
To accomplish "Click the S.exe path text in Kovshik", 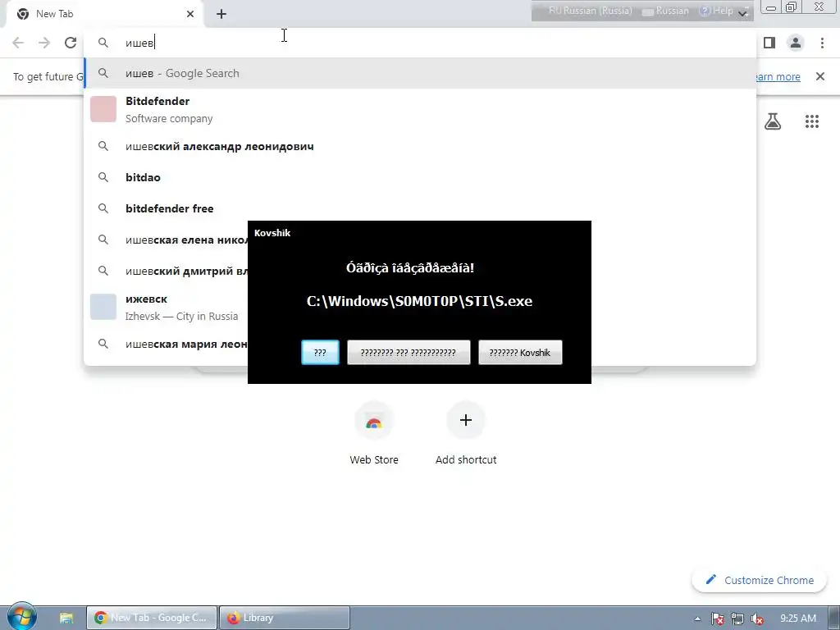I will [419, 301].
